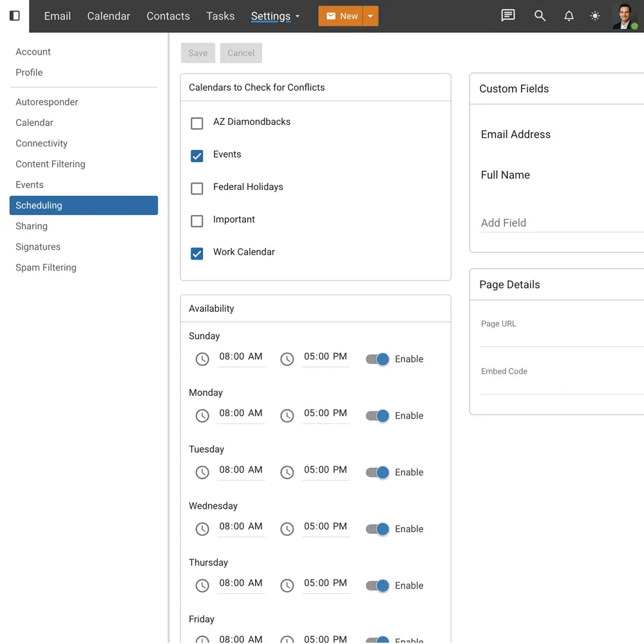Viewport: 644px width, 644px height.
Task: Open Connectivity settings
Action: point(41,144)
